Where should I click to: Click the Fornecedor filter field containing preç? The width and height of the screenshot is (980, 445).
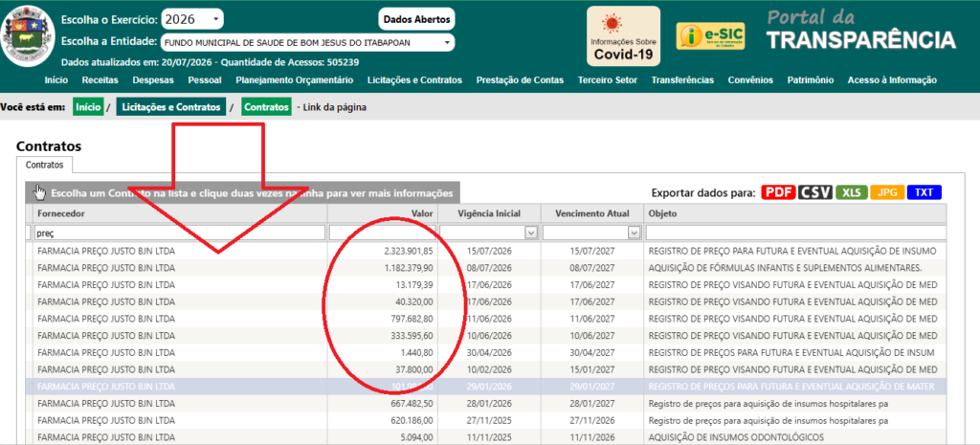[x=179, y=233]
